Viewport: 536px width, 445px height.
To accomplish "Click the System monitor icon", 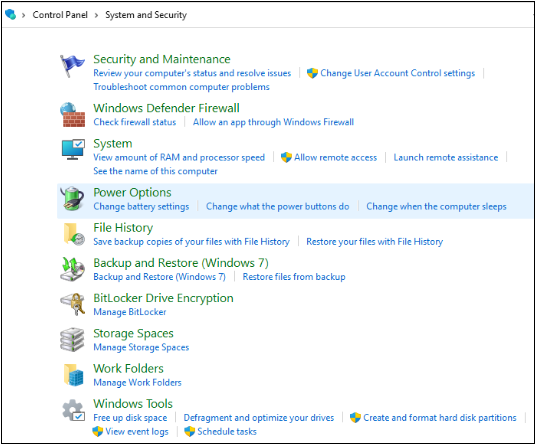I will (73, 149).
